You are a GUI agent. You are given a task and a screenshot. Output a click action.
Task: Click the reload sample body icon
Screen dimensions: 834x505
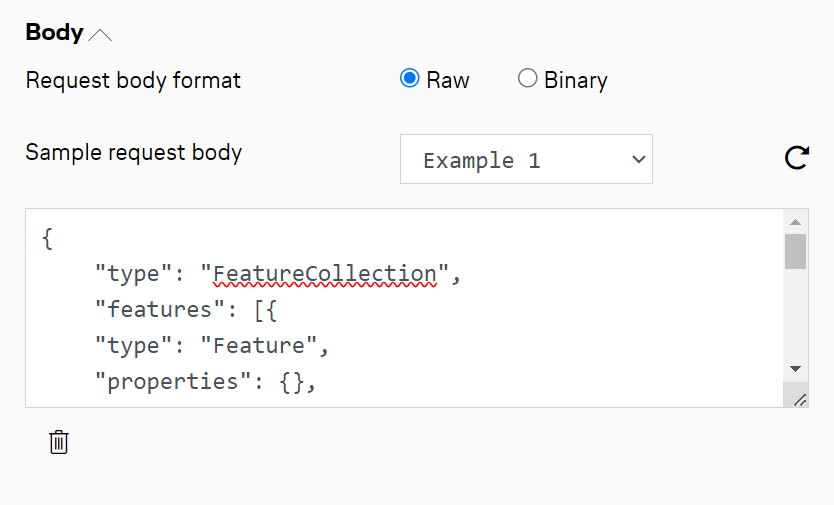coord(796,158)
